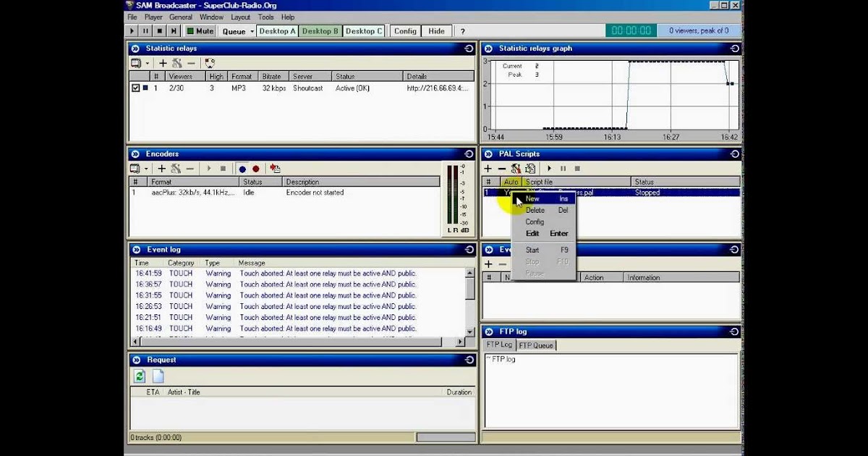Switch to Desktop A
Screen dimensions: 868x456
click(278, 31)
